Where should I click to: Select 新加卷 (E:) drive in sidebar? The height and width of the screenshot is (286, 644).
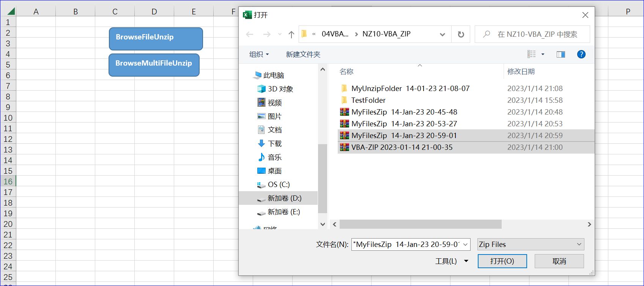coord(283,212)
